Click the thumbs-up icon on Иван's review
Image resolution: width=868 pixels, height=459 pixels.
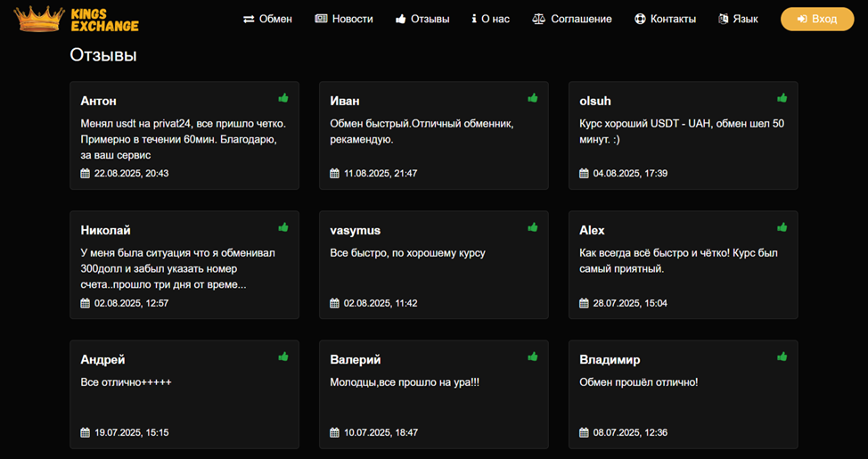533,98
